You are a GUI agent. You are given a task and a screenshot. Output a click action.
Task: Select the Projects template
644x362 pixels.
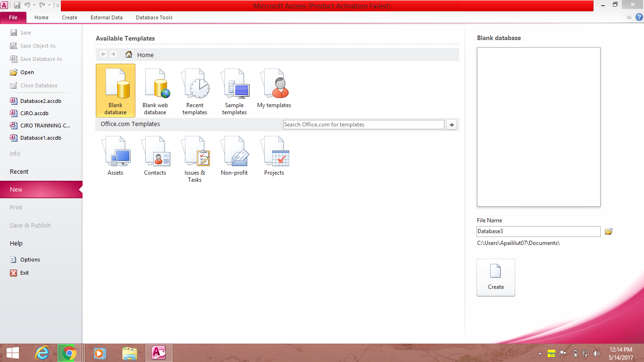point(274,157)
